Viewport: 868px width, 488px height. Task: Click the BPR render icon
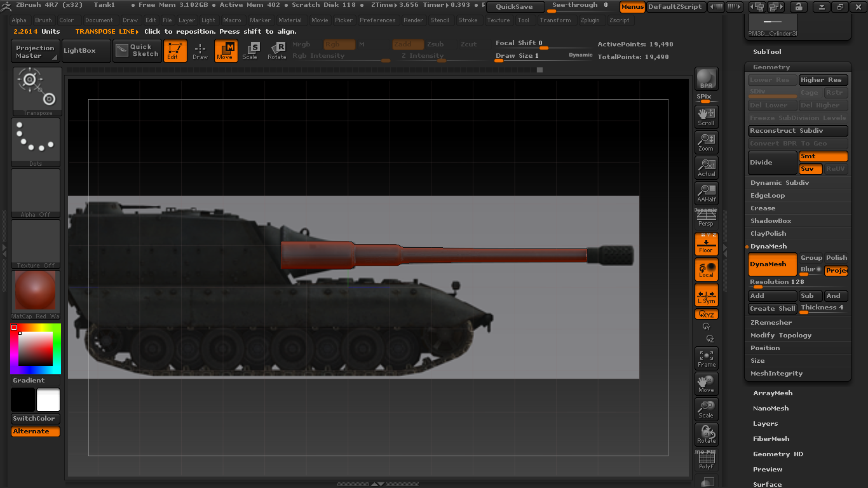(x=706, y=79)
